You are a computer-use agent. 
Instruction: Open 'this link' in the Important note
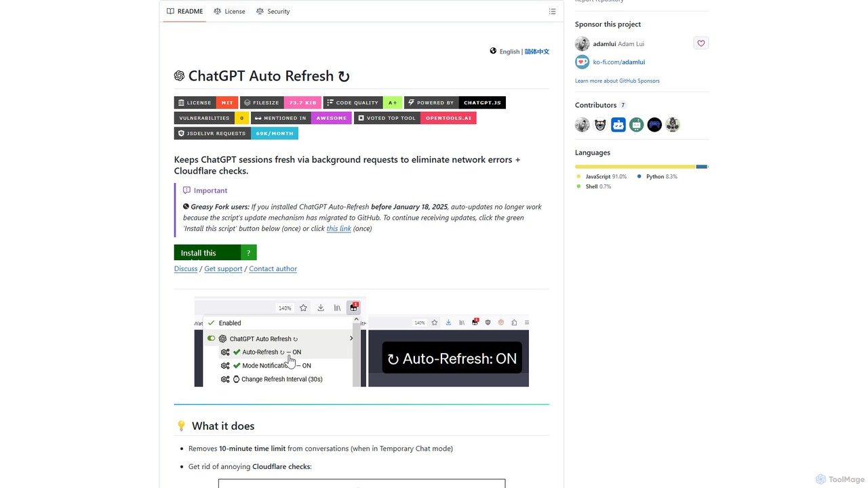pos(339,228)
